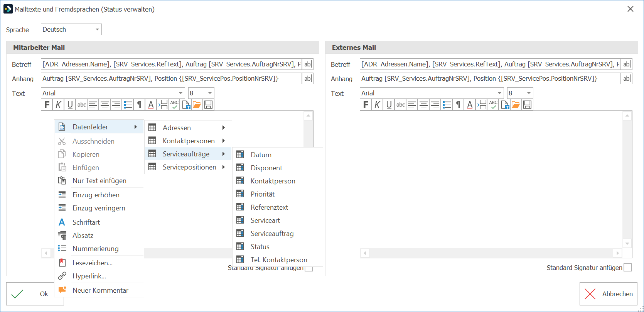Image resolution: width=644 pixels, height=312 pixels.
Task: Right-align text in Externes Mail toolbar
Action: click(x=435, y=105)
